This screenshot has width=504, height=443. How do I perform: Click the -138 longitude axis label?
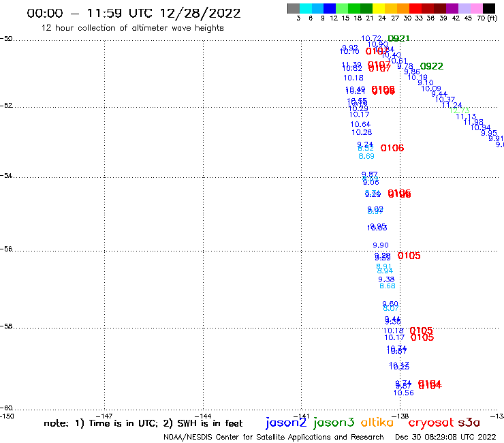pyautogui.click(x=400, y=416)
